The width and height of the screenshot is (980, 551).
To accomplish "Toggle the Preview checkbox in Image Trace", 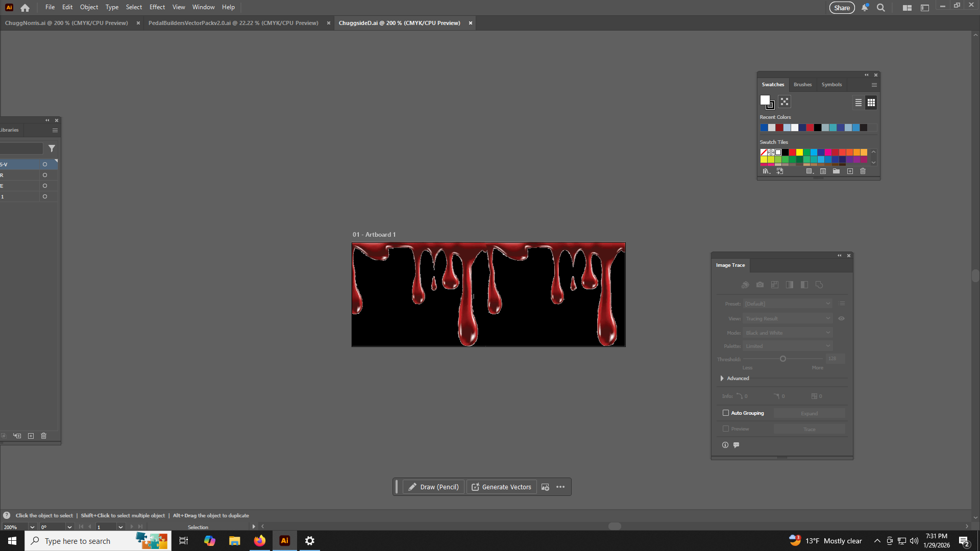I will click(725, 429).
